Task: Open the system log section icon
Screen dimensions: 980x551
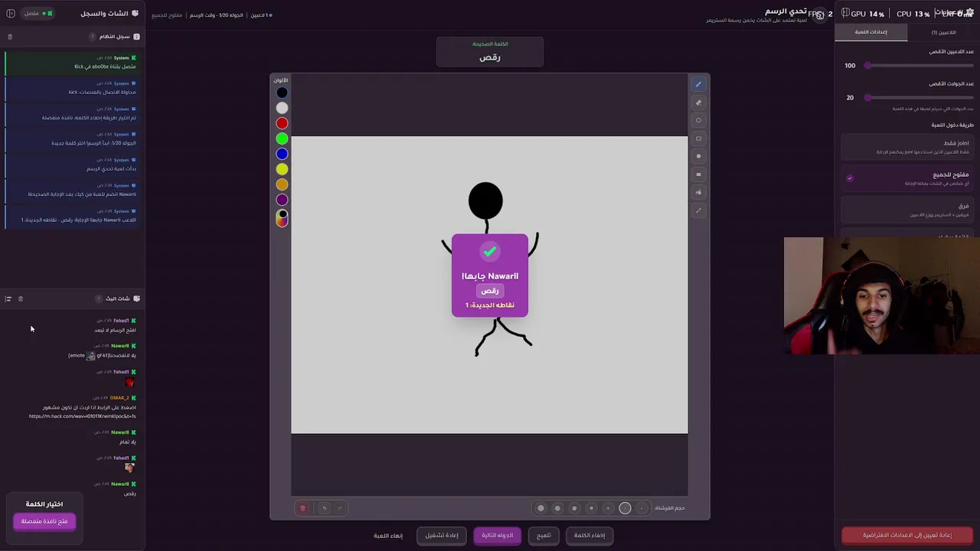Action: (x=136, y=37)
